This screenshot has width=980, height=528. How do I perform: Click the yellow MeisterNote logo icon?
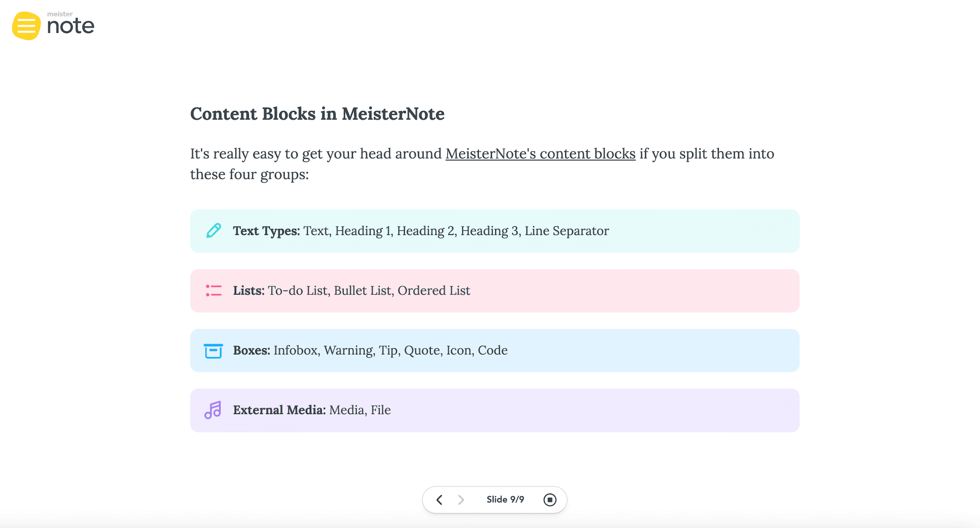tap(26, 26)
